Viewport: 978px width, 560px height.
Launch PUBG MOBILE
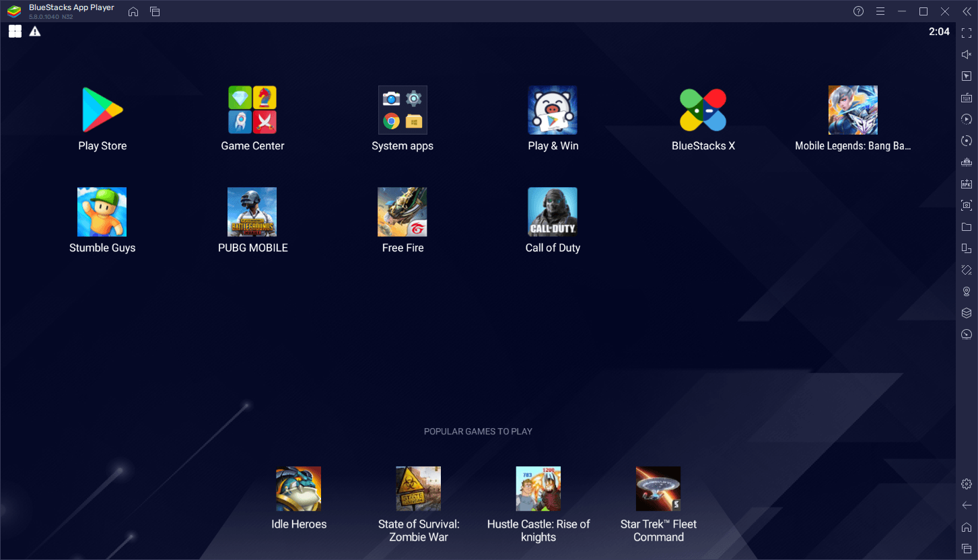click(x=252, y=212)
